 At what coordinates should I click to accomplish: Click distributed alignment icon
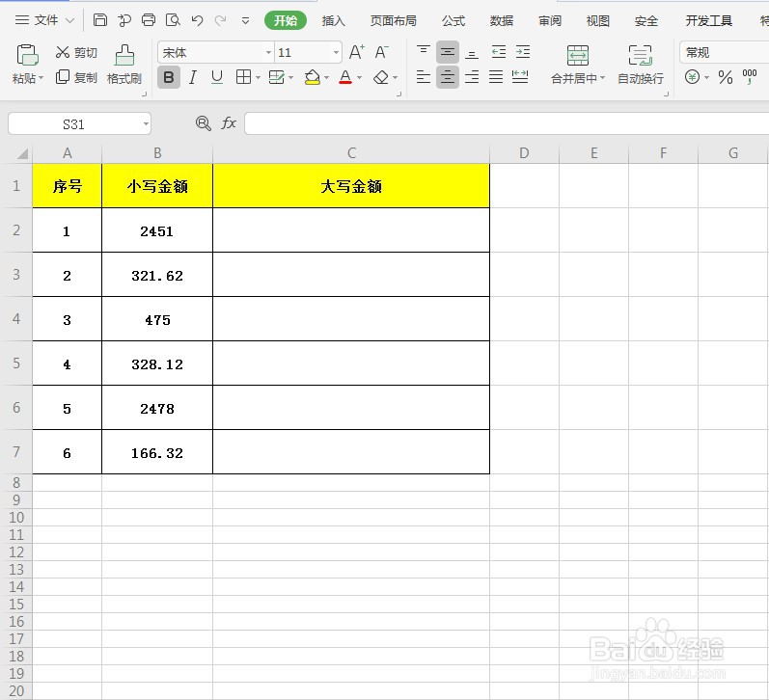(x=520, y=77)
